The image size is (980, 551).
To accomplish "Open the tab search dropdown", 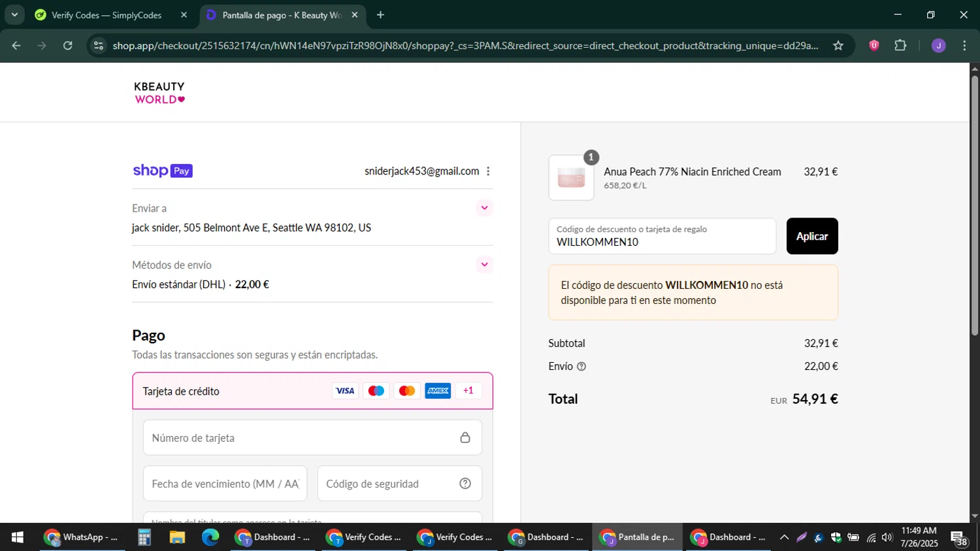I will coord(14,15).
